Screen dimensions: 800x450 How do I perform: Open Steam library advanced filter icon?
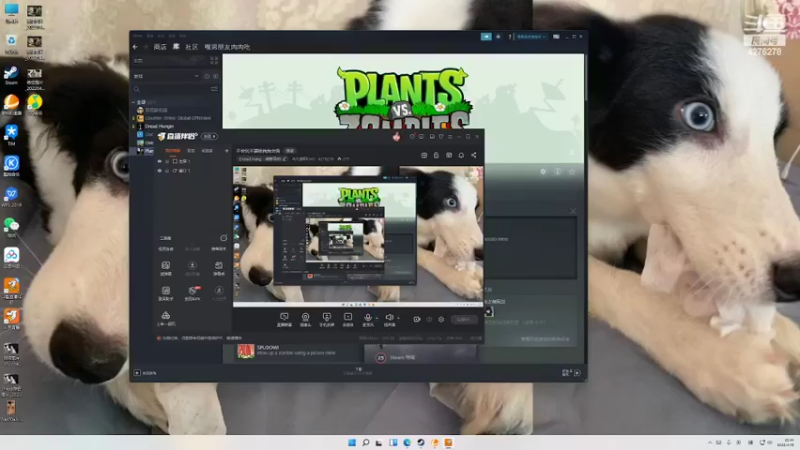tap(214, 89)
